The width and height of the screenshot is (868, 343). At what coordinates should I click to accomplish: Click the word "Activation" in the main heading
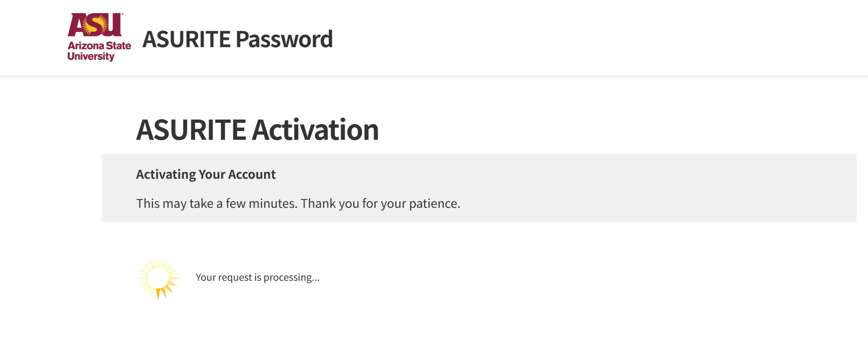(x=315, y=130)
